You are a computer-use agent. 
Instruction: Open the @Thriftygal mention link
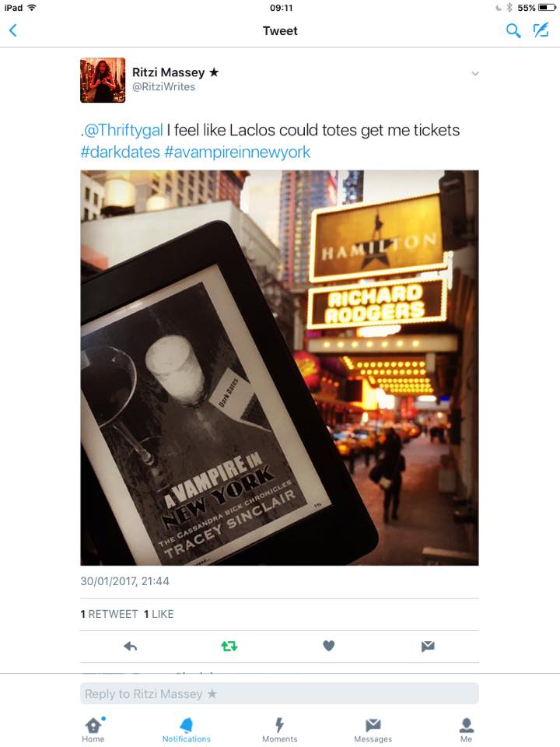click(124, 130)
